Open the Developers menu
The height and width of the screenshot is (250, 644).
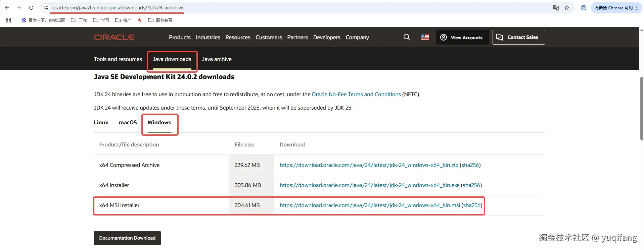coord(327,37)
